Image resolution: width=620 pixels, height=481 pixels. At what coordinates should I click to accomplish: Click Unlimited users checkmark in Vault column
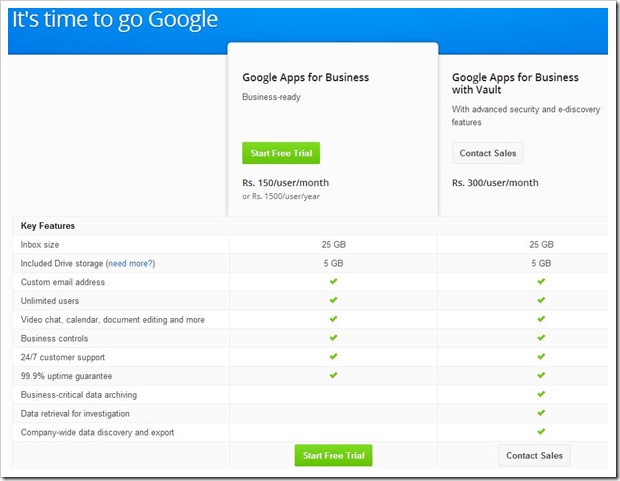point(540,301)
